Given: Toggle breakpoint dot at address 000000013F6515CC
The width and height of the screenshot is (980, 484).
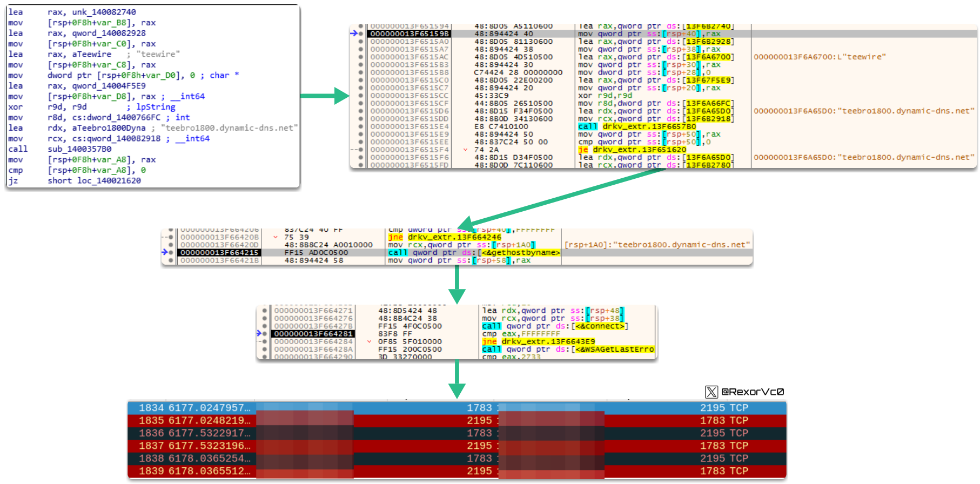Looking at the screenshot, I should (x=360, y=96).
